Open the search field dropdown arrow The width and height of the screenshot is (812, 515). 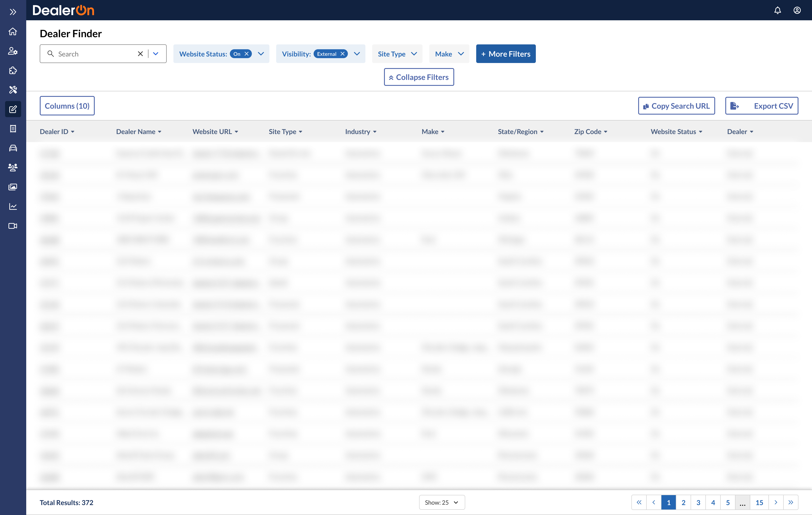tap(156, 53)
